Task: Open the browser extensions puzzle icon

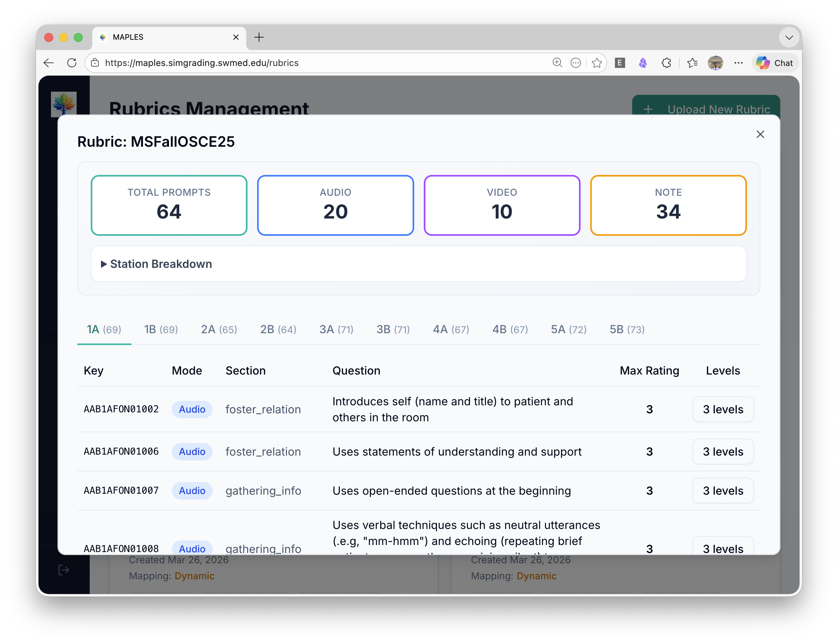Action: [x=666, y=63]
